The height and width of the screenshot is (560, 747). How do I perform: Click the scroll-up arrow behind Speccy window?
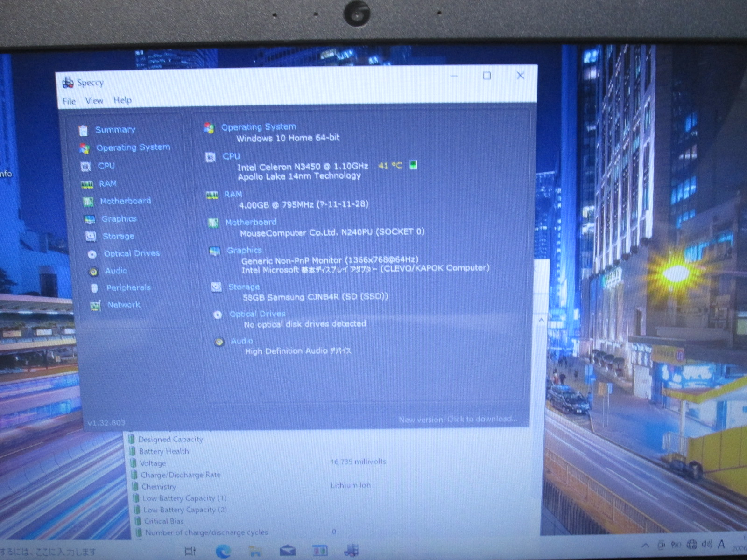point(541,320)
